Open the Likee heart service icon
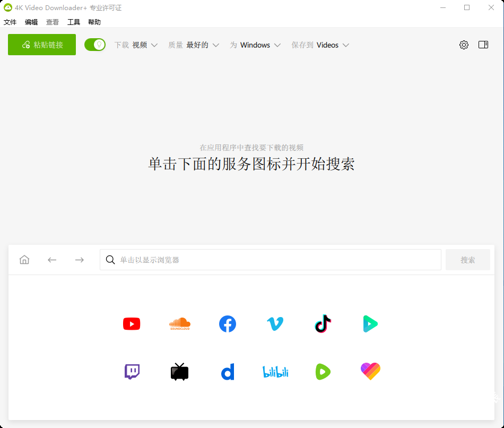 coord(371,371)
